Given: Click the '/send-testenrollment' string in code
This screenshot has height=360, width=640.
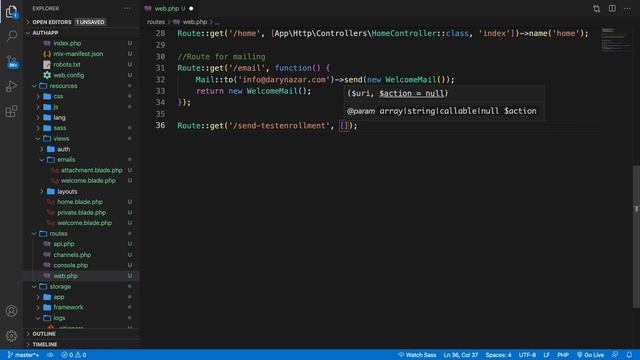Looking at the screenshot, I should pyautogui.click(x=279, y=126).
